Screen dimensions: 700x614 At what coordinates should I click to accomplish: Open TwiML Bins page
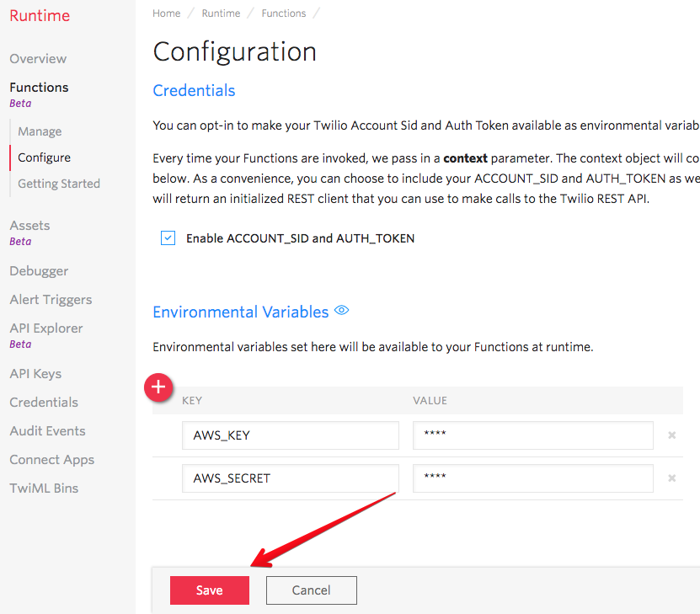pyautogui.click(x=44, y=489)
